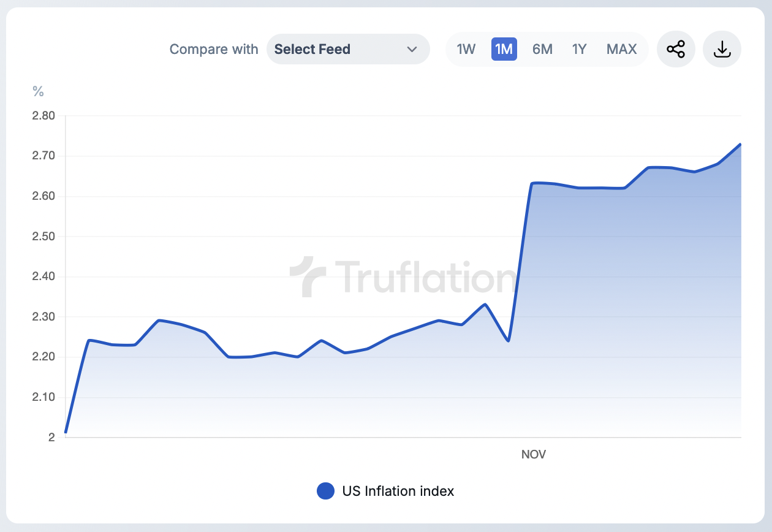Click the chart line's rightmost peak point

pos(740,145)
